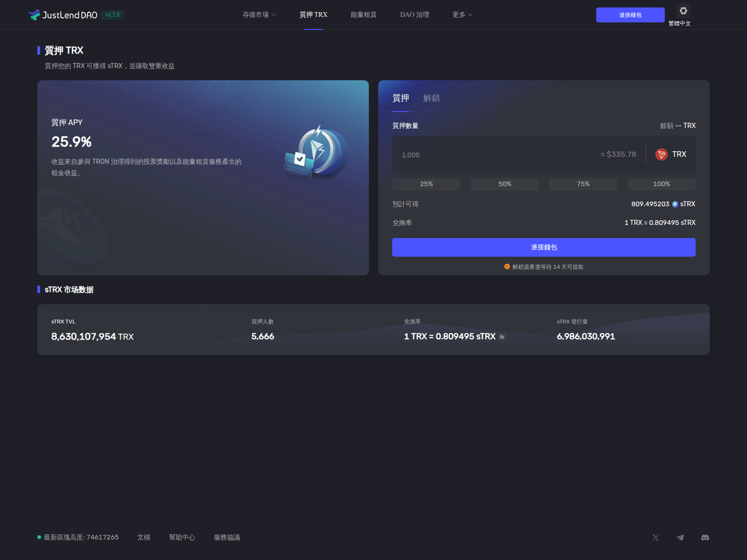Open the X (Twitter) footer icon

[655, 538]
